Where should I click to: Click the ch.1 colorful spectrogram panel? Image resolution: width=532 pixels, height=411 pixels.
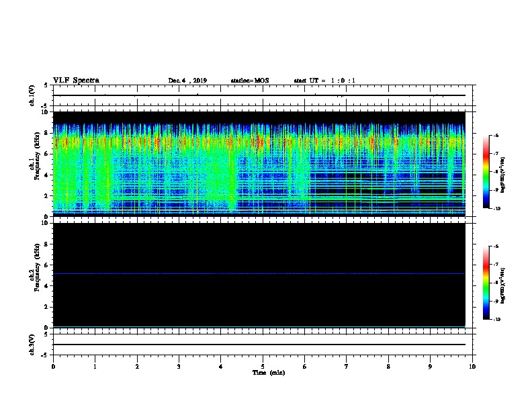click(x=259, y=164)
